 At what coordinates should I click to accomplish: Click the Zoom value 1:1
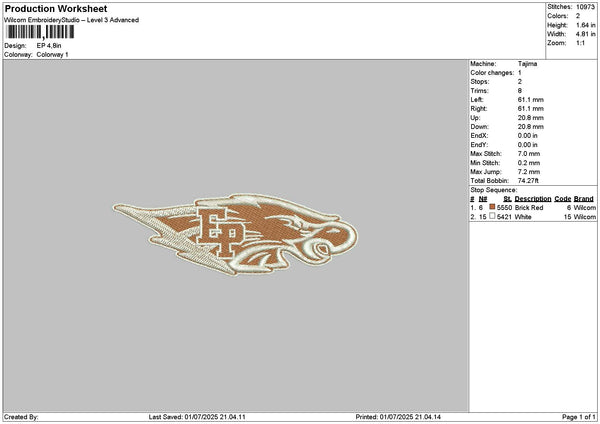pos(580,43)
